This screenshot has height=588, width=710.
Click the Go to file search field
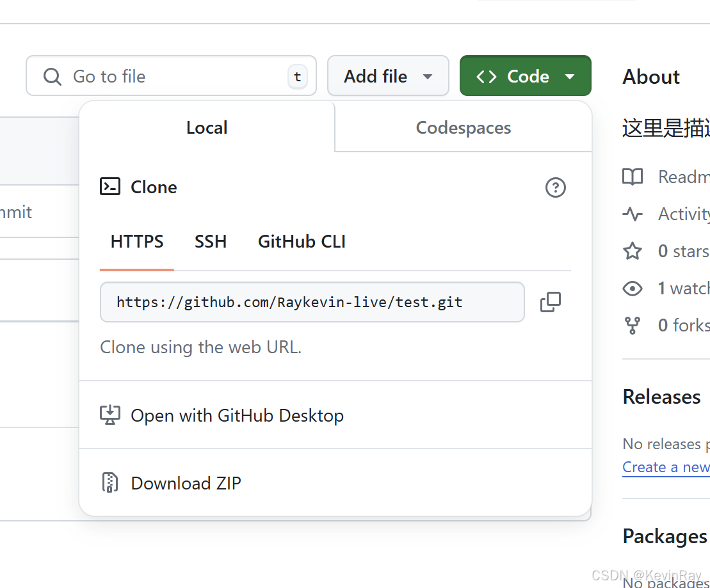[x=171, y=76]
